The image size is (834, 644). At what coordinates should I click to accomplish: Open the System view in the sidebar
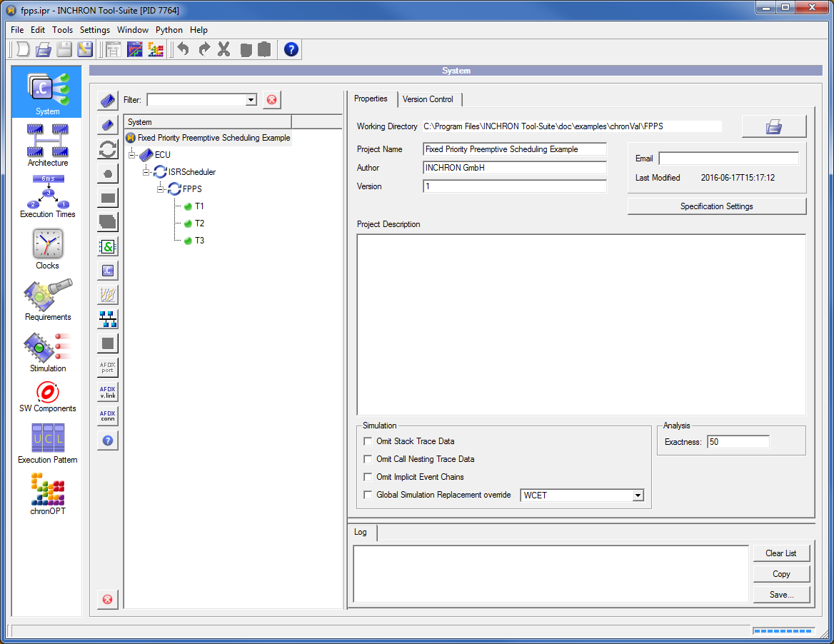[47, 92]
